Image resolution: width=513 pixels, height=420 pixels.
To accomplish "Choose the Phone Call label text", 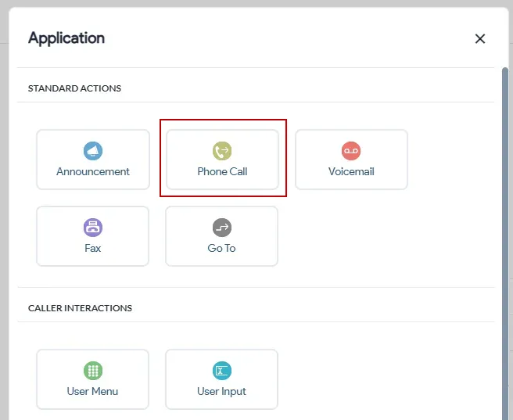I will 222,171.
